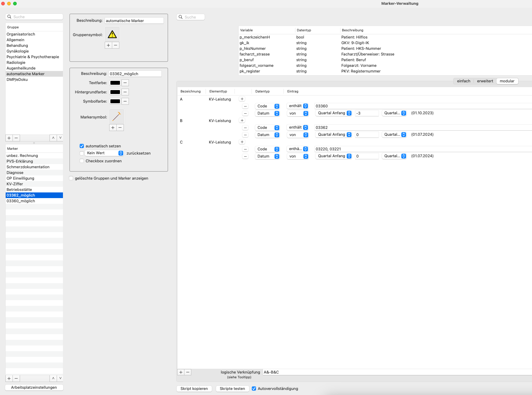This screenshot has width=532, height=395.
Task: Clear Textfarbe with its minus button
Action: (x=125, y=83)
